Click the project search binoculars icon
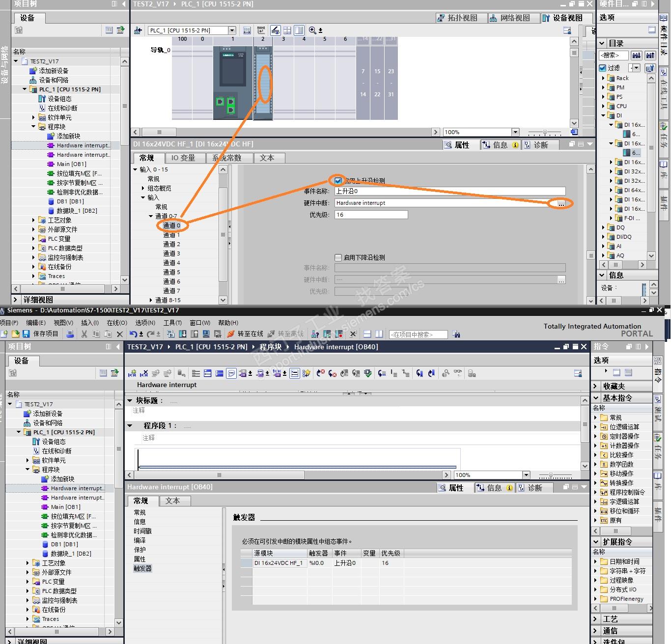 (456, 335)
